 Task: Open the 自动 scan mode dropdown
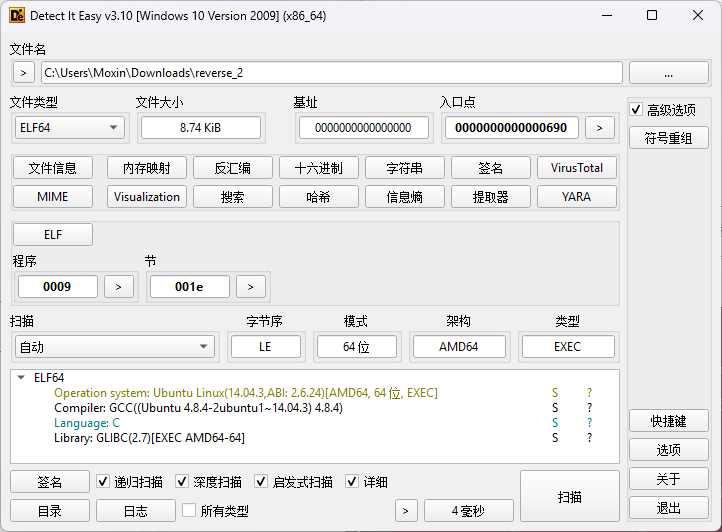(112, 347)
